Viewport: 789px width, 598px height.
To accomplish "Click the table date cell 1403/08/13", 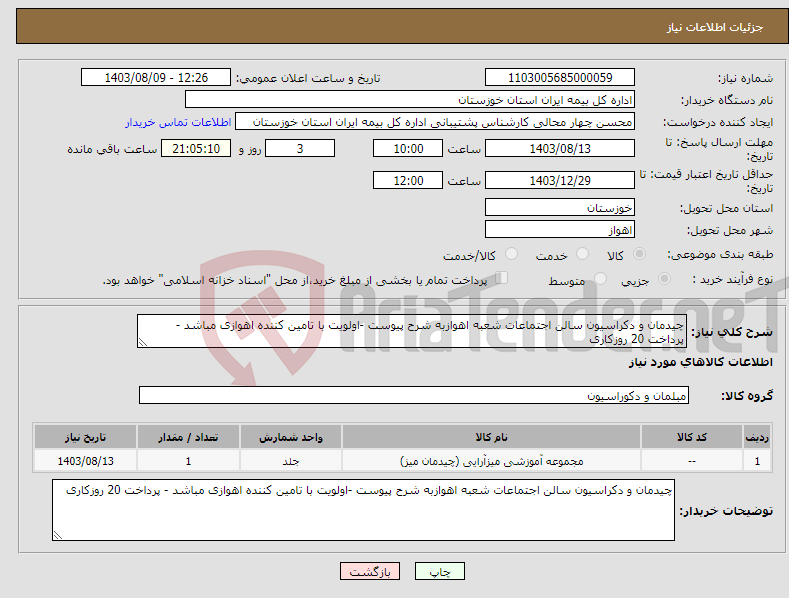I will [85, 461].
